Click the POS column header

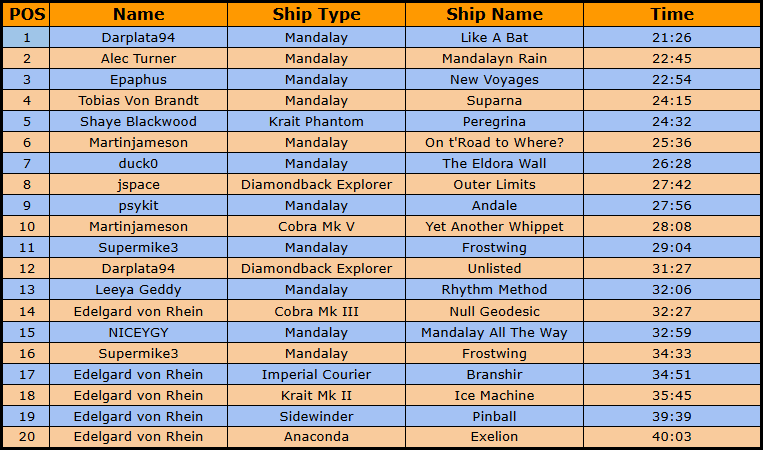(x=25, y=14)
